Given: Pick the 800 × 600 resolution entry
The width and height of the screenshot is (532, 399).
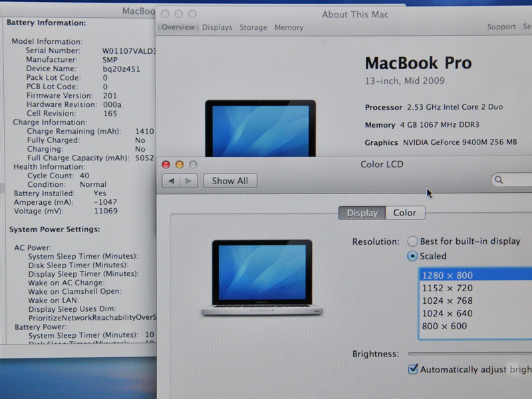Looking at the screenshot, I should pos(445,326).
